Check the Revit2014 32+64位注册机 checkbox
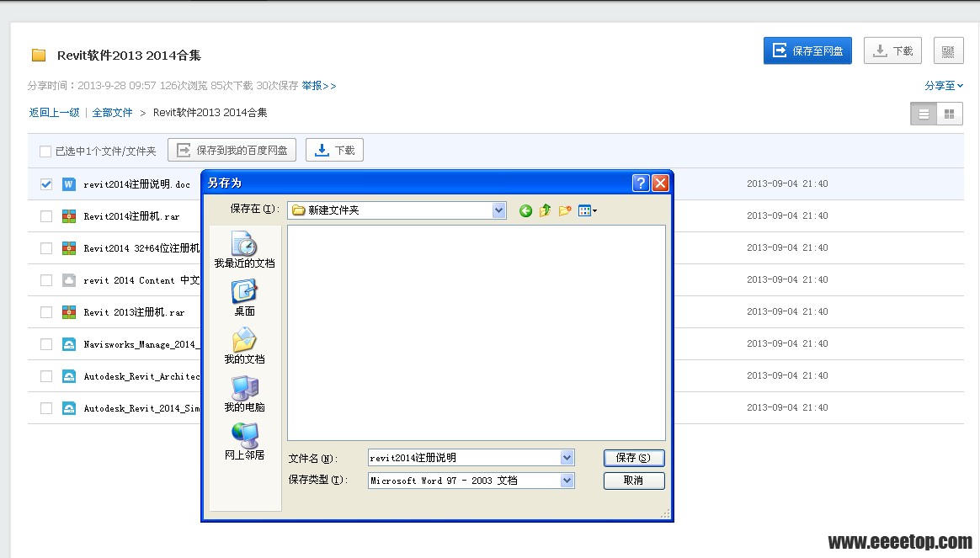 click(x=46, y=248)
